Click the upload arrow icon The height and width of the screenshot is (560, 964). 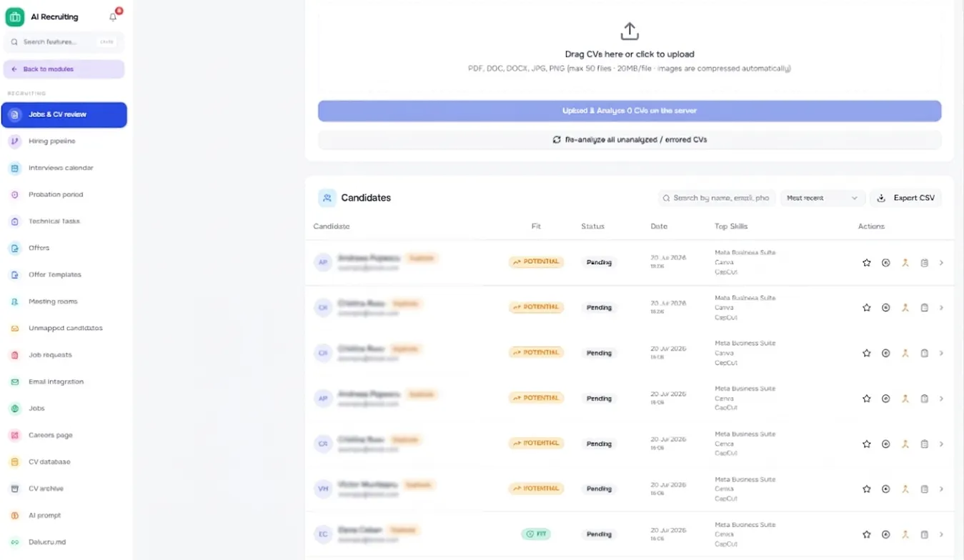[630, 31]
